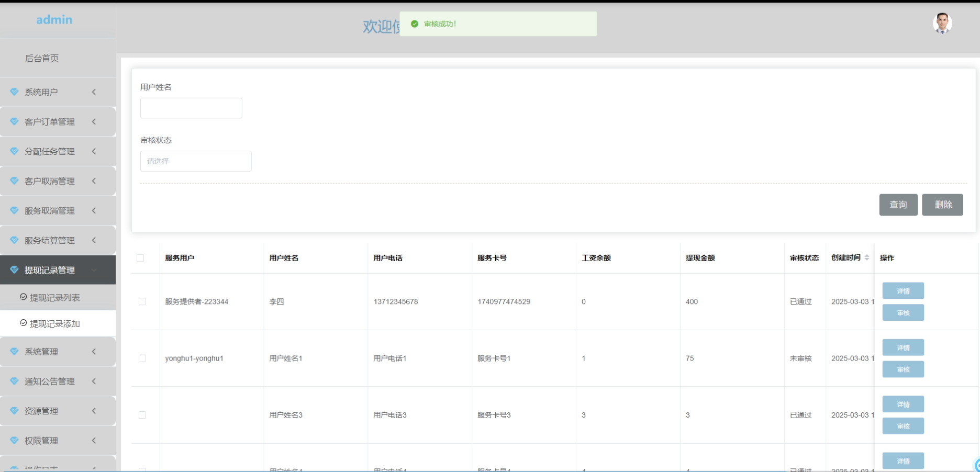Click the 未审核 status cell
Screen dimensions: 980x472
pyautogui.click(x=801, y=358)
